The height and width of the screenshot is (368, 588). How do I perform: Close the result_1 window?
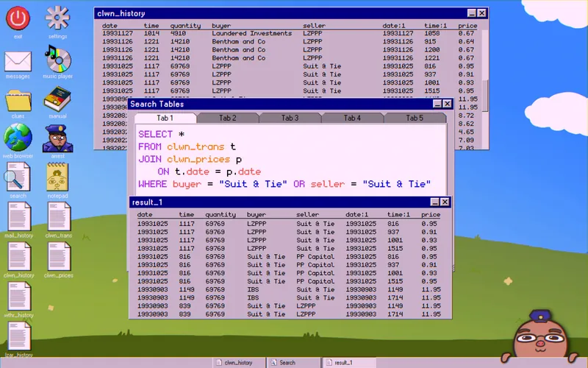445,202
